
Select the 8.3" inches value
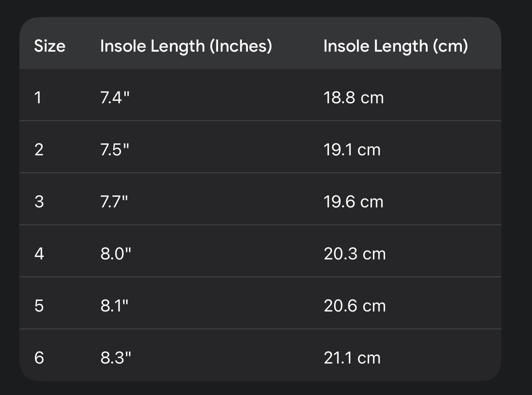[116, 358]
